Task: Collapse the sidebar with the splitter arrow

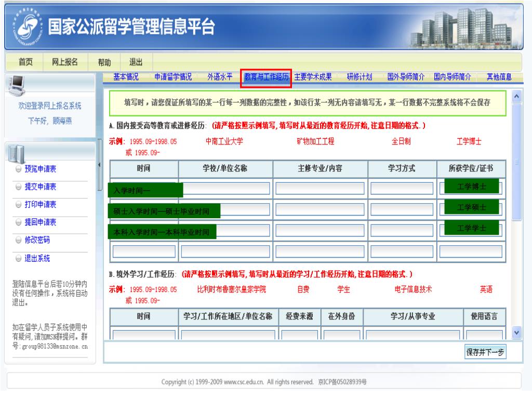Action: (x=100, y=165)
